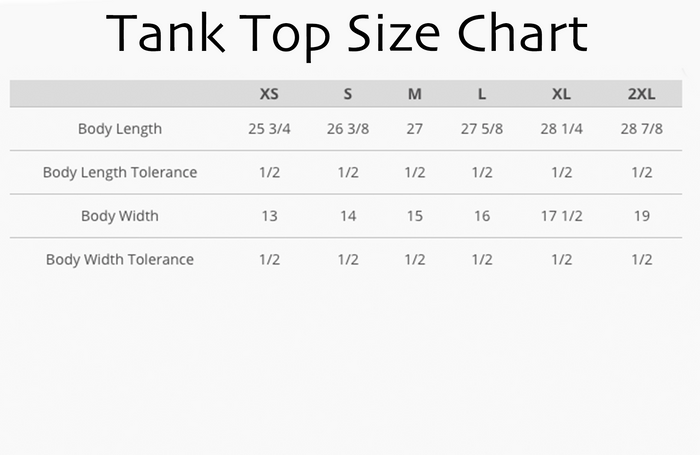The image size is (700, 455).
Task: Click the 28 7/8 2XL length value
Action: pos(642,129)
